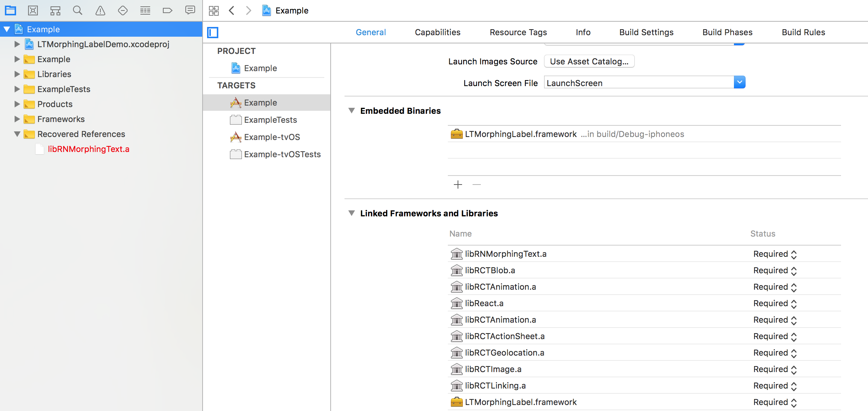This screenshot has height=411, width=868.
Task: Change libRCTActionSheet.a Required status stepper
Action: coord(794,337)
